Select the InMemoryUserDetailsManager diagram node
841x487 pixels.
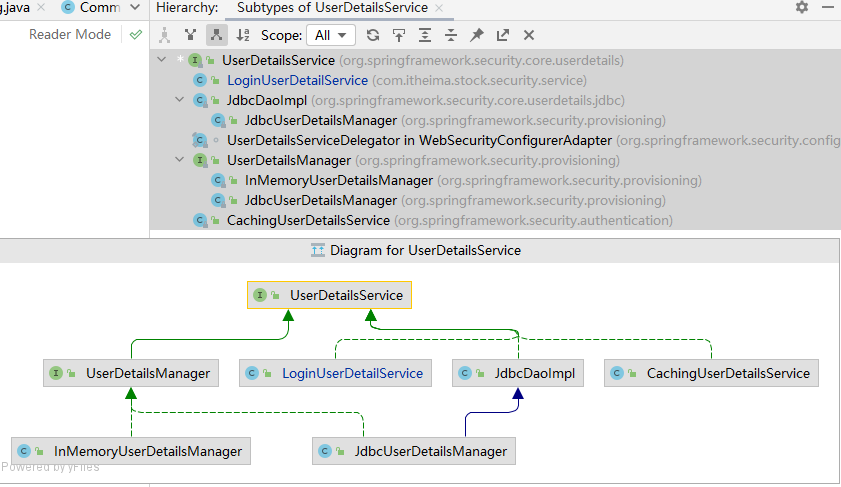(131, 451)
